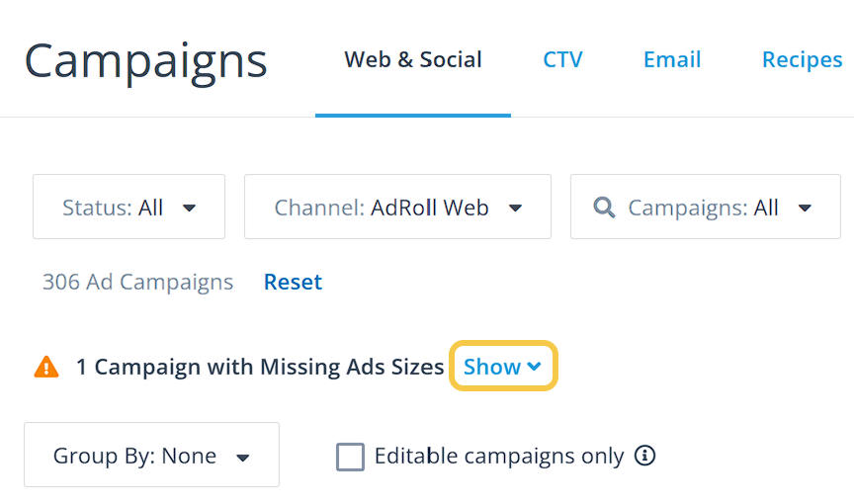Click the caret arrow in Campaigns filter
This screenshot has height=504, width=854.
coord(805,209)
